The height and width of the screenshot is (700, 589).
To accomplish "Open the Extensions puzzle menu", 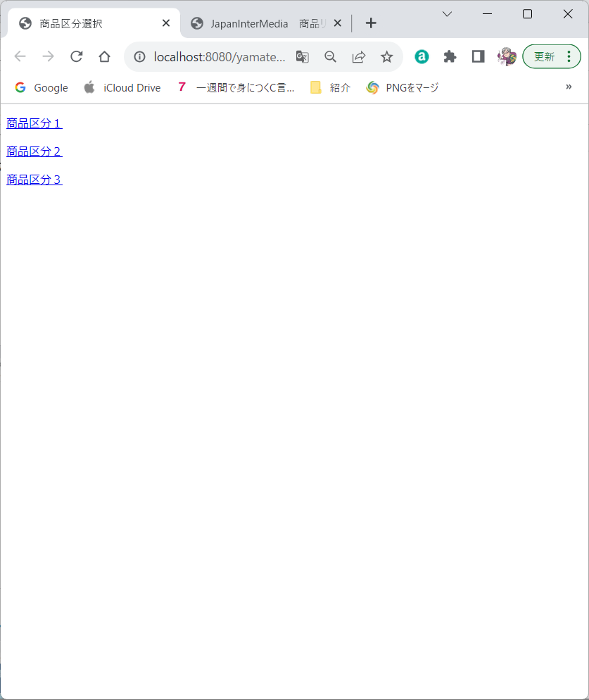I will (x=450, y=57).
